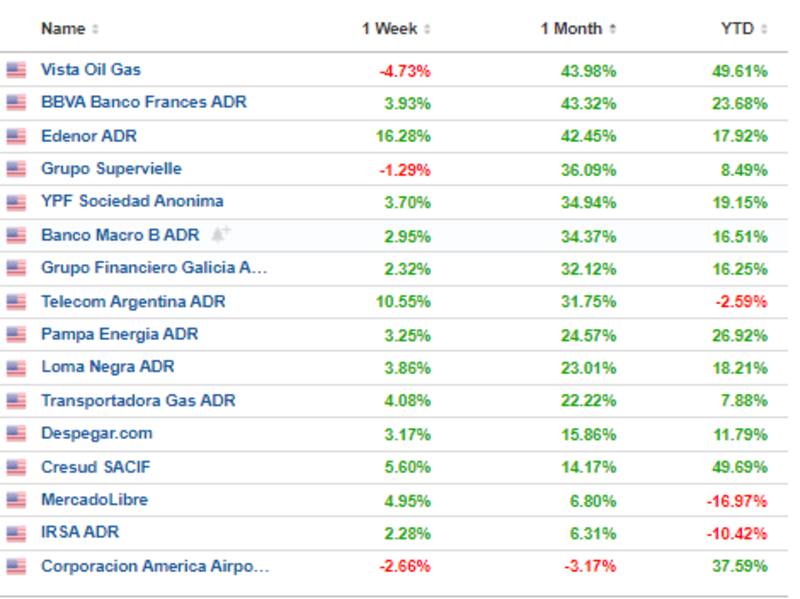
Task: Open the Transportadora Gas ADR link
Action: click(x=138, y=401)
